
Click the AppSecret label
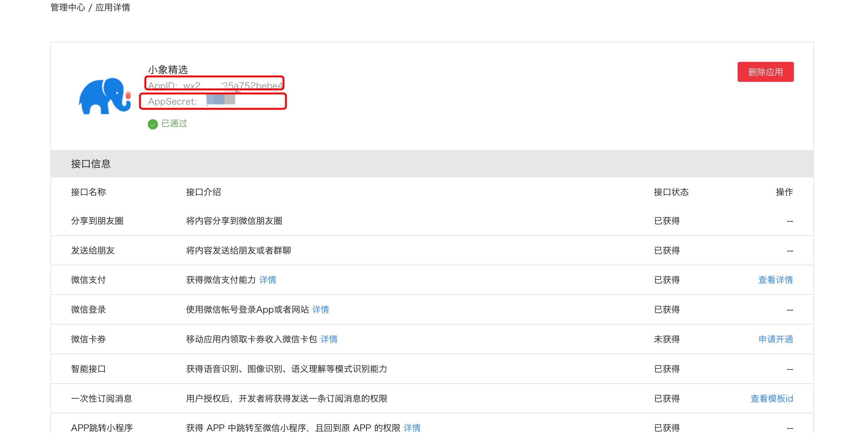pyautogui.click(x=172, y=101)
